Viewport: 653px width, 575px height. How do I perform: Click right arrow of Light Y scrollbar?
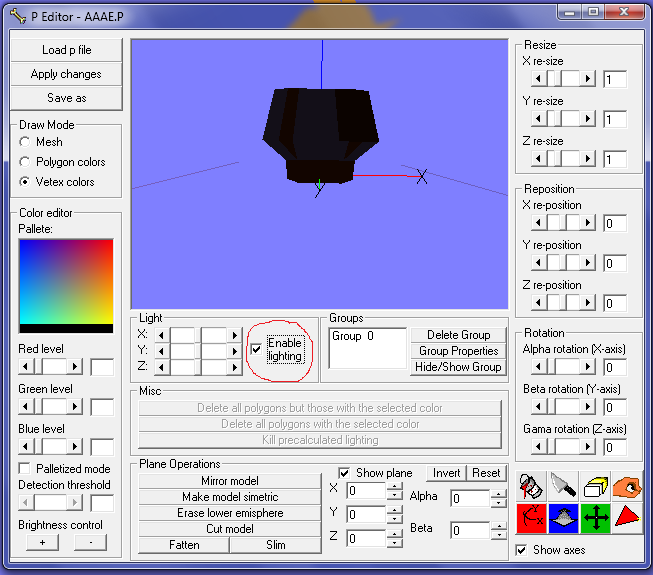pyautogui.click(x=235, y=351)
